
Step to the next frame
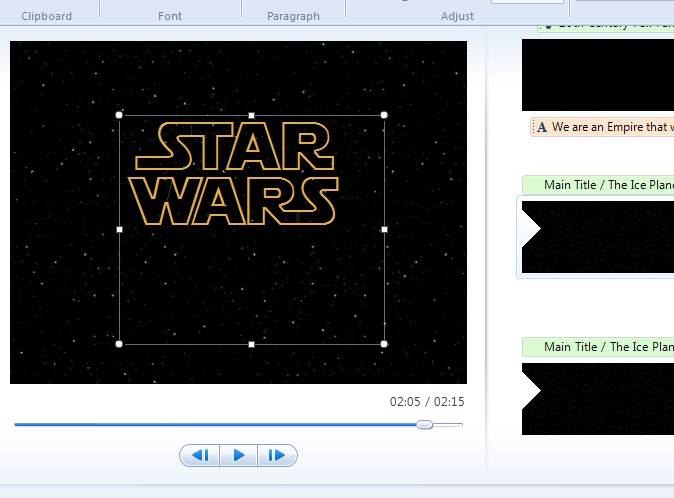point(277,455)
